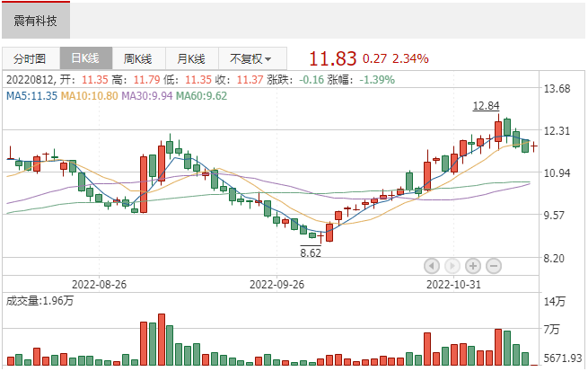Switch to the 分时图 tab

click(30, 58)
